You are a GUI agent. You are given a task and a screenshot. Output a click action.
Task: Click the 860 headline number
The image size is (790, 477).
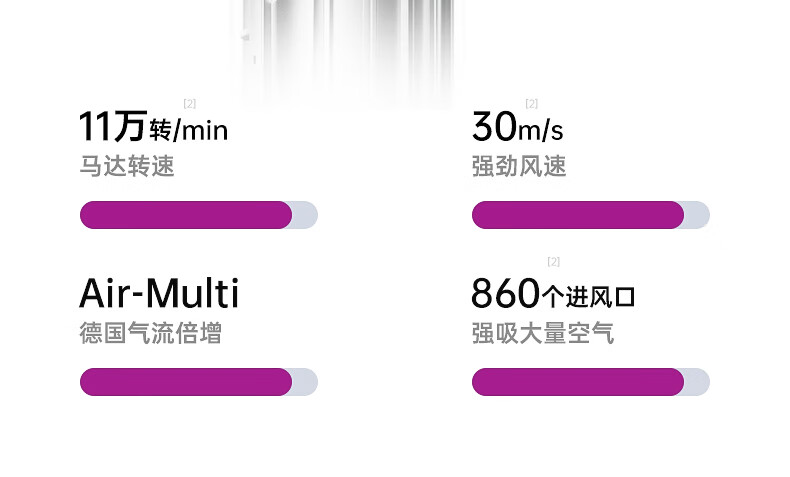(505, 294)
